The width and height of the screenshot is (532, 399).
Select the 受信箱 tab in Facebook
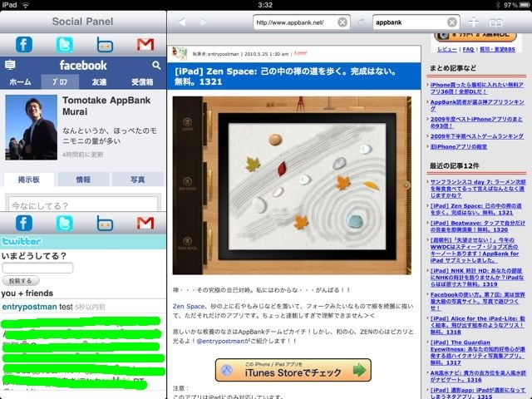click(142, 81)
